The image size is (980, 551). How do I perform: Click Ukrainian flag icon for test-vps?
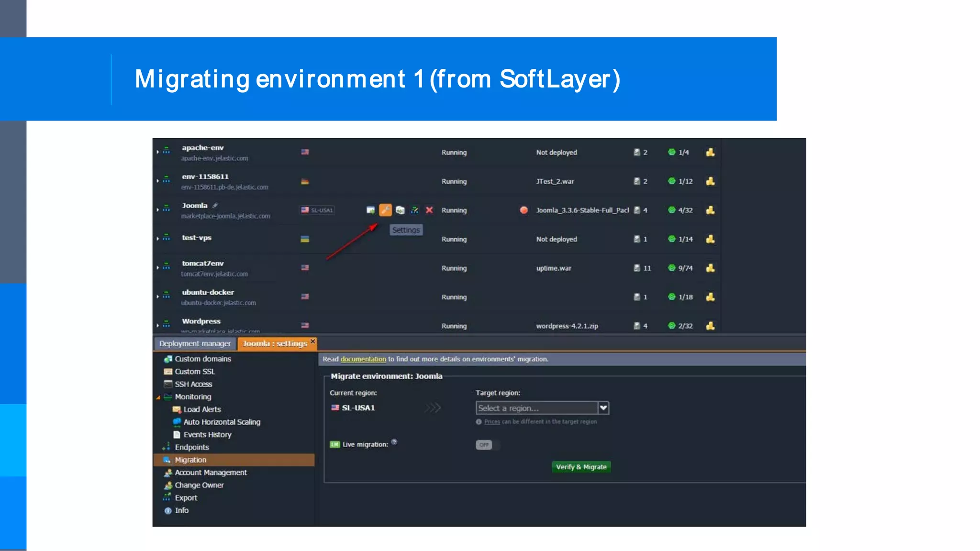pyautogui.click(x=305, y=239)
